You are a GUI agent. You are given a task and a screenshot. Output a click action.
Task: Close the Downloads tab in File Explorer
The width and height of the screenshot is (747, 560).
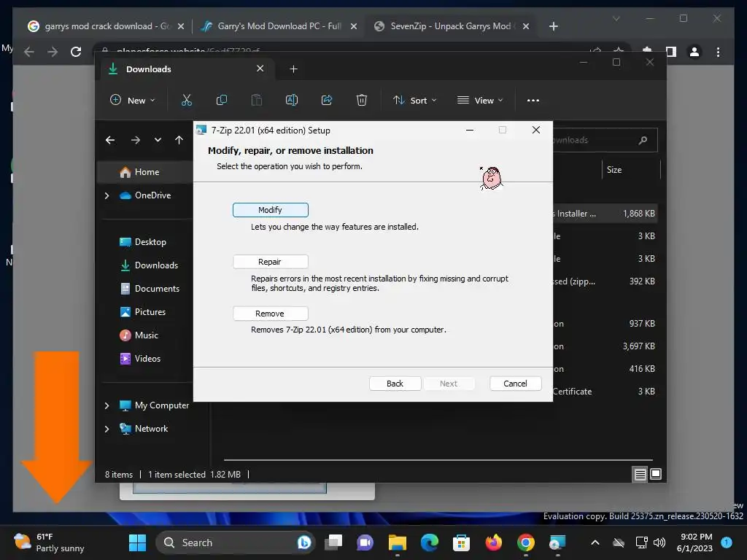click(260, 69)
